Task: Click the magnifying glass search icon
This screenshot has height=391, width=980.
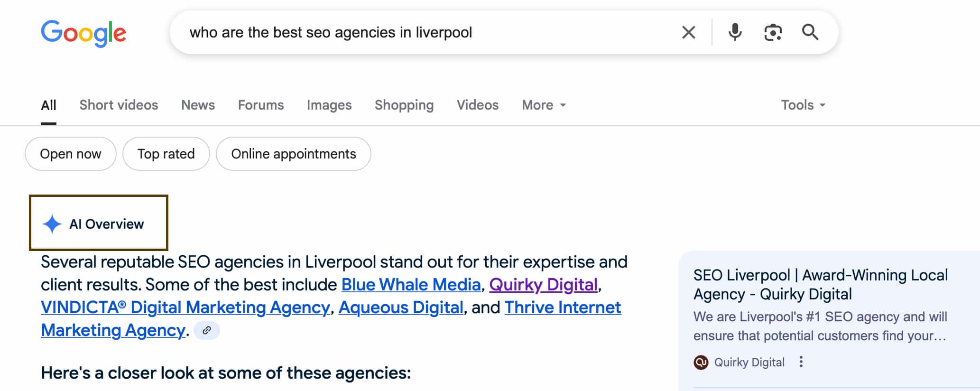Action: [810, 32]
